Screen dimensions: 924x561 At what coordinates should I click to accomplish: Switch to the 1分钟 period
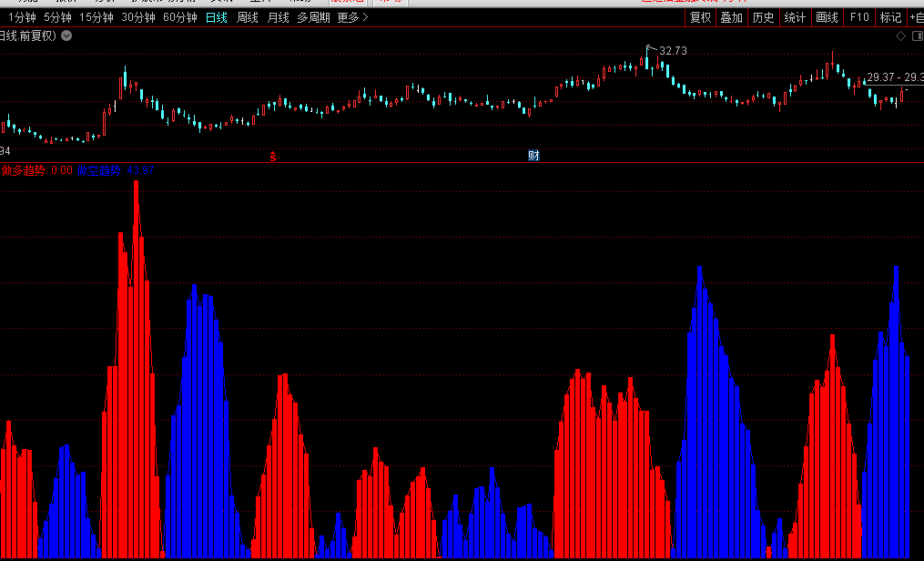22,17
